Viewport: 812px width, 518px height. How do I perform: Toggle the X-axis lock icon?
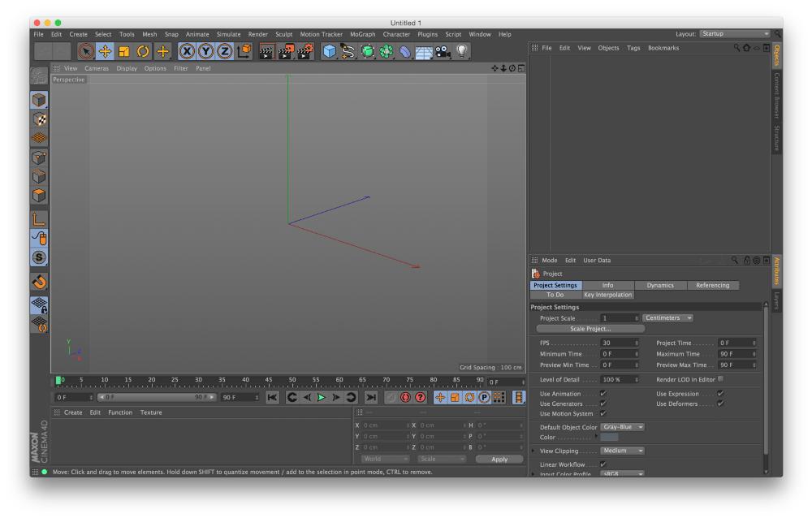tap(185, 50)
